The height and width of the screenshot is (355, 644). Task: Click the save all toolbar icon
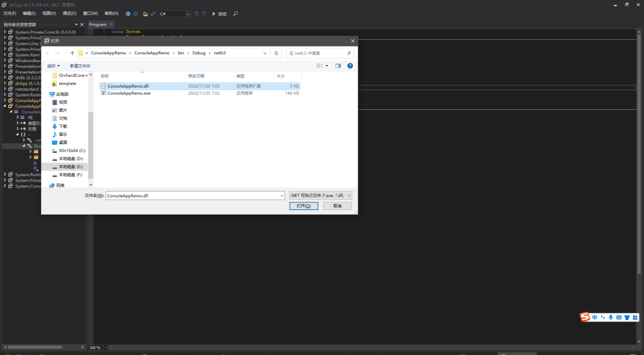(x=153, y=14)
